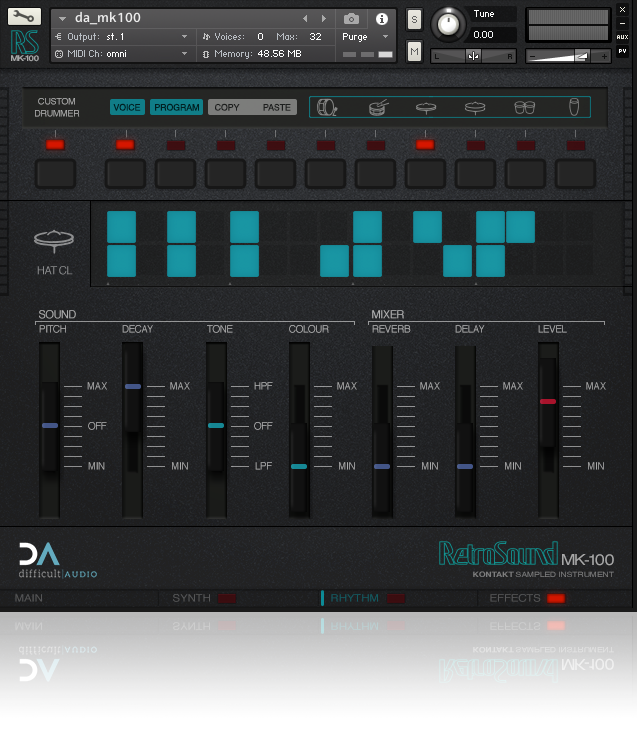Open the instrument info icon
Screen dimensions: 637x750
[381, 19]
